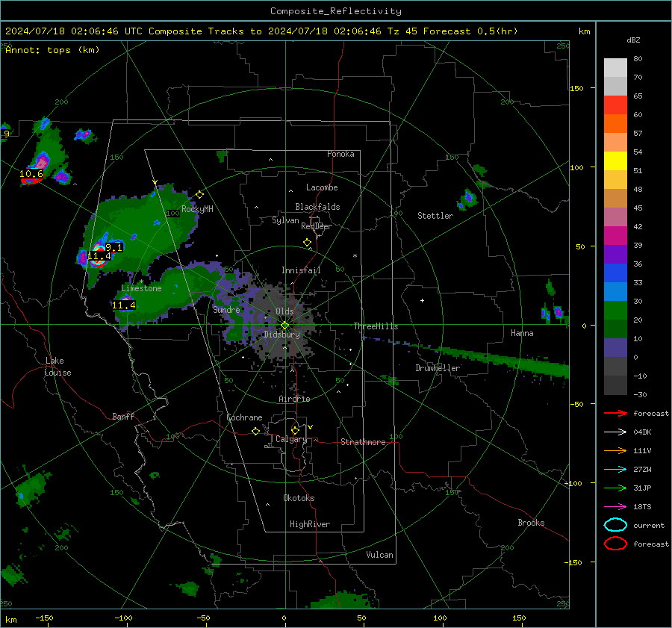Pick the green 30-20 dBZ swatch

[615, 311]
